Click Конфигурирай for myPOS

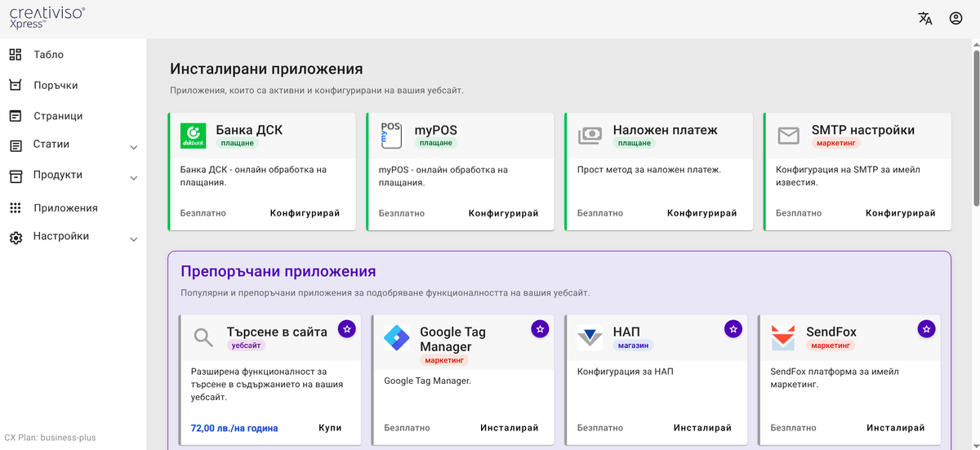(x=503, y=213)
